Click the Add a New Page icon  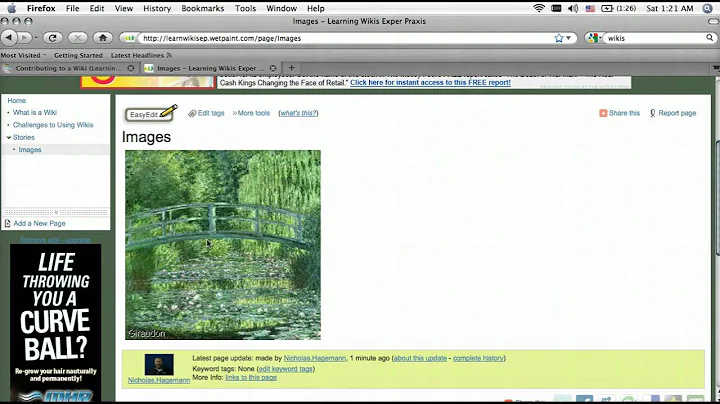click(7, 223)
